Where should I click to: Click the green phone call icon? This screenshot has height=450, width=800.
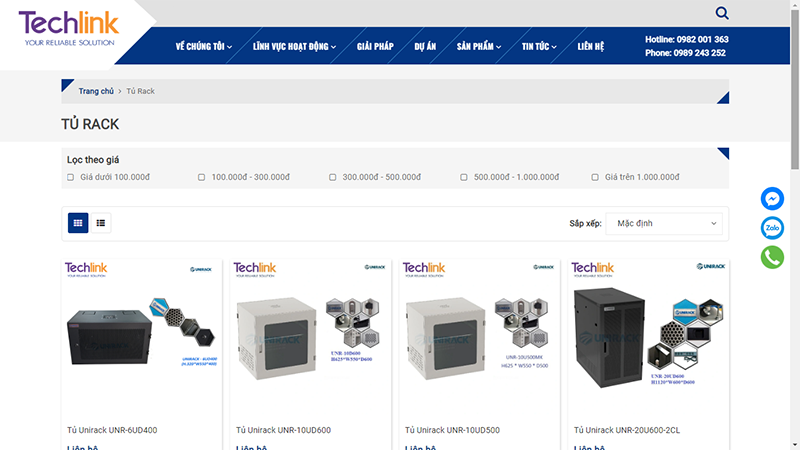[x=772, y=257]
